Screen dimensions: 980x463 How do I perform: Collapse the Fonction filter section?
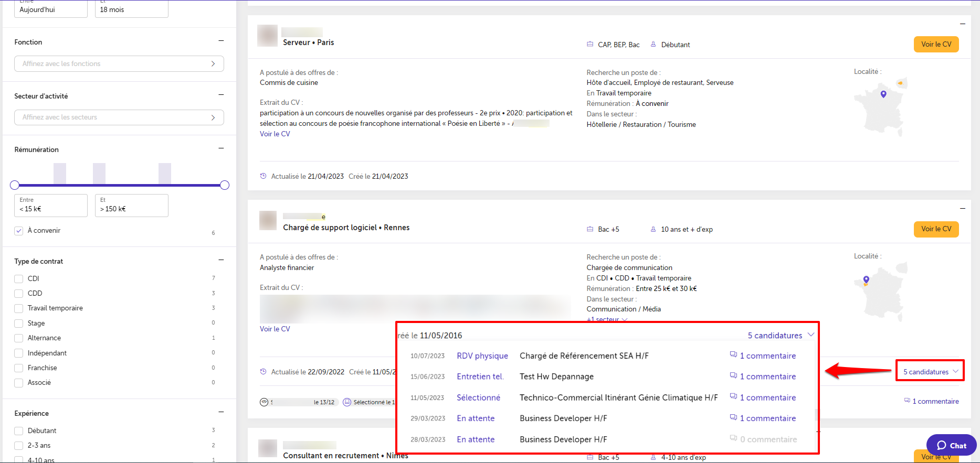[x=221, y=41]
